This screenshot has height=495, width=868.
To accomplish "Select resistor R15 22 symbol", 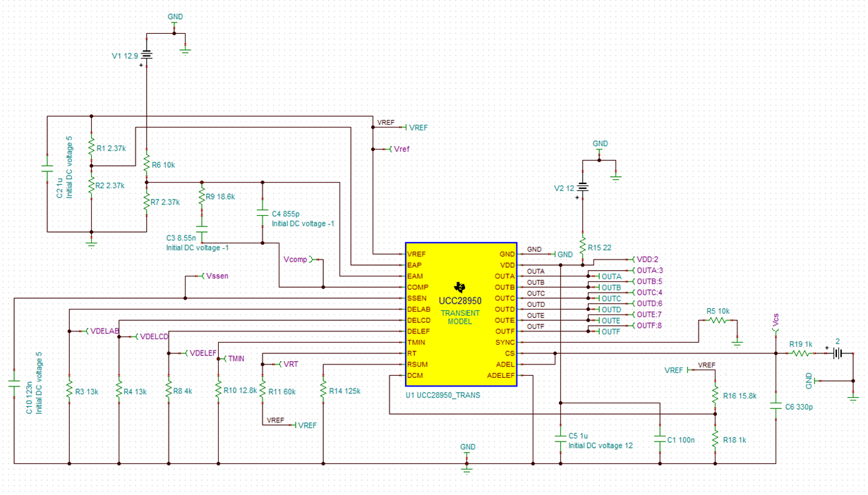I will pos(583,247).
